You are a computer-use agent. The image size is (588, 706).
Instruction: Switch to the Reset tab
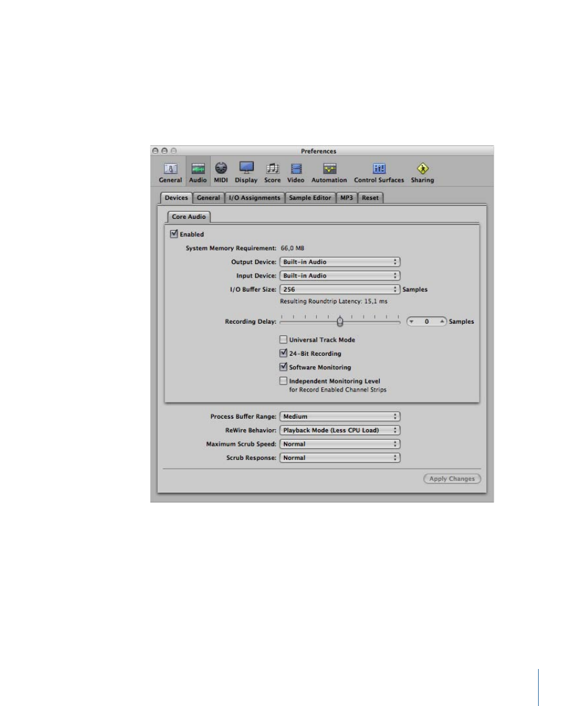(x=370, y=198)
